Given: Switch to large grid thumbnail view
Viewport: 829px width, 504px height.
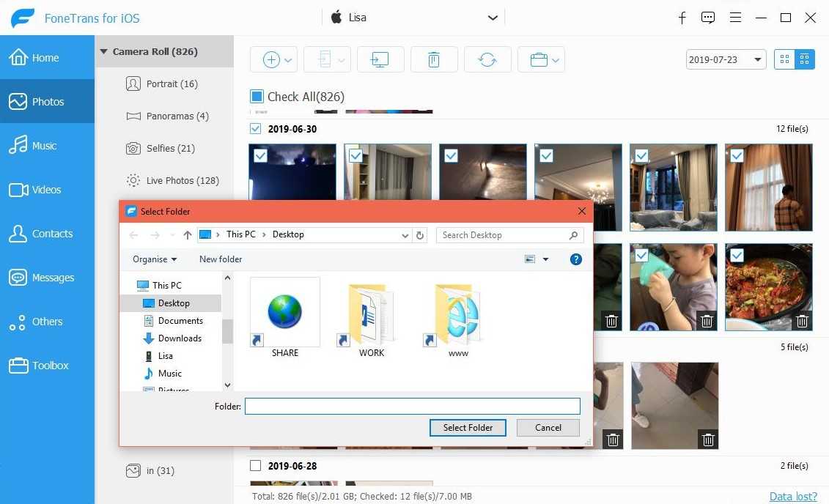Looking at the screenshot, I should point(784,59).
